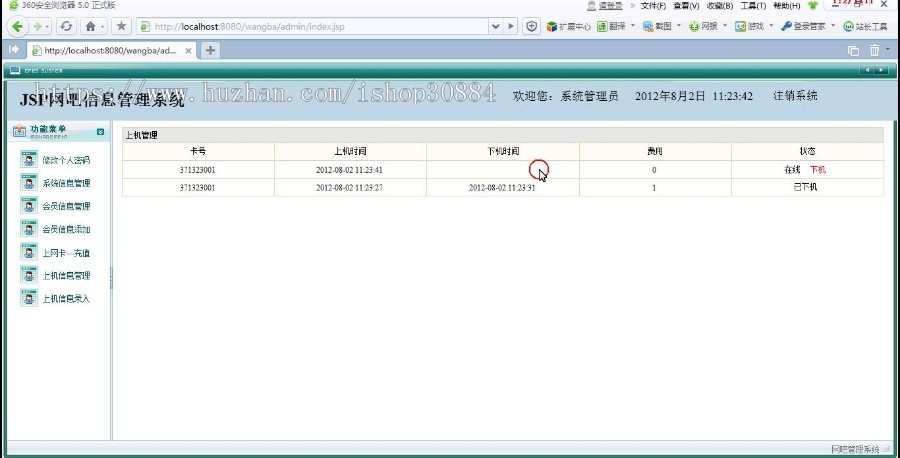Viewport: 900px width, 458px height.
Task: Click the 在线 status text
Action: point(793,170)
